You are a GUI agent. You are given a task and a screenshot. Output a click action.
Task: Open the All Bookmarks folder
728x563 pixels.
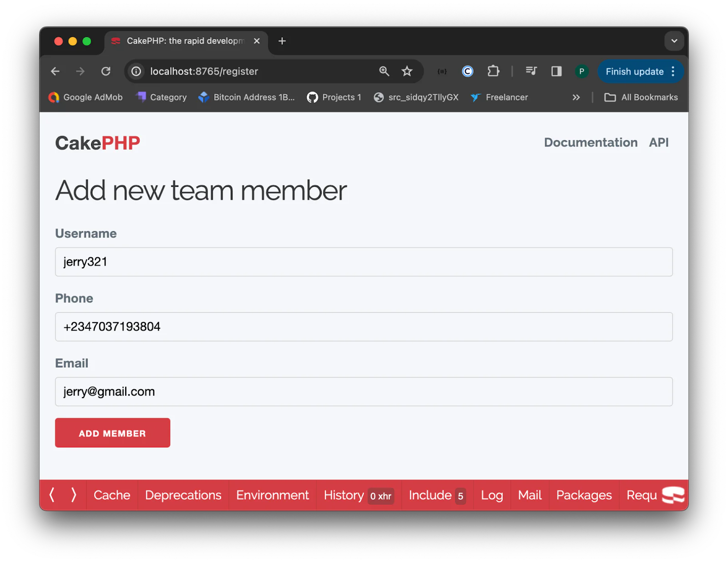[641, 97]
